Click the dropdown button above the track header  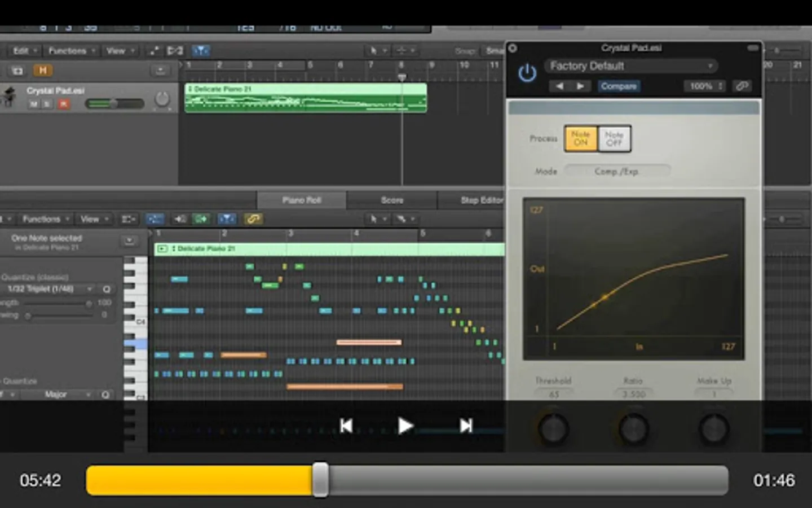[x=160, y=71]
